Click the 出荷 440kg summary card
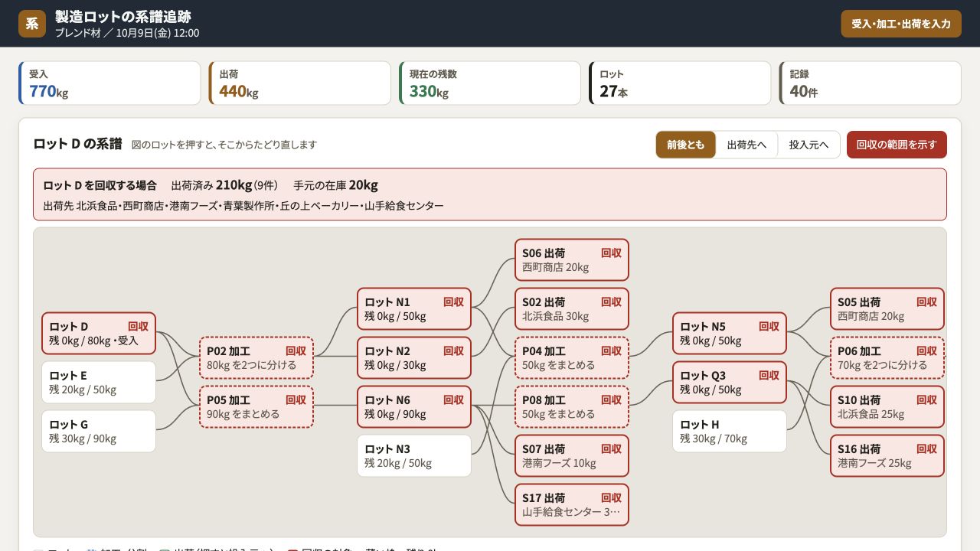 [x=300, y=83]
